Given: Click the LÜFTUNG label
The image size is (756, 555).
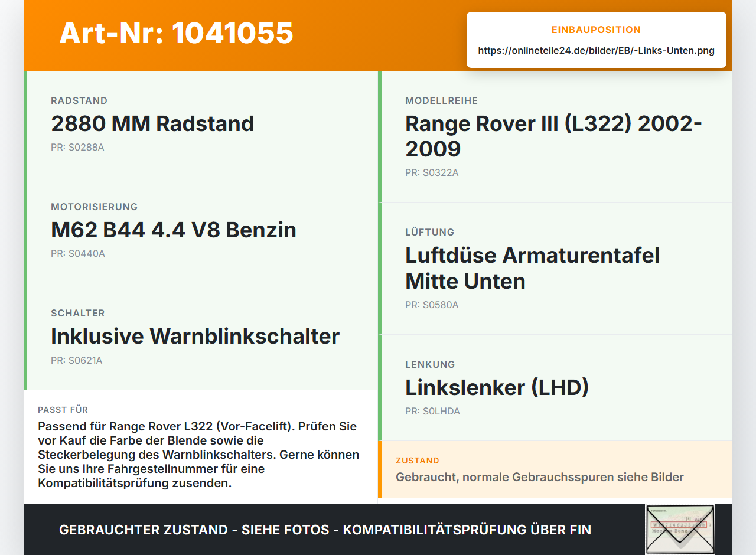Looking at the screenshot, I should click(429, 233).
